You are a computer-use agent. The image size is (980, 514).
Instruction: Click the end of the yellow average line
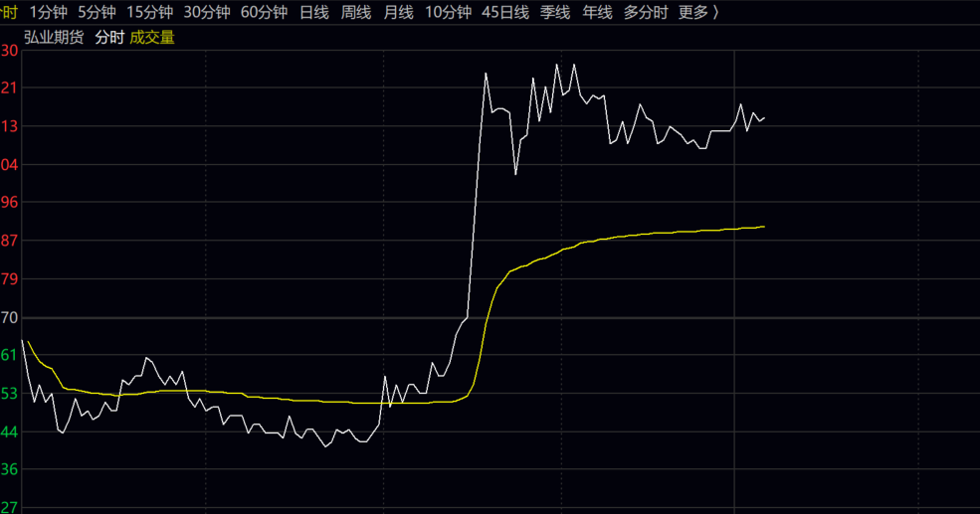764,227
